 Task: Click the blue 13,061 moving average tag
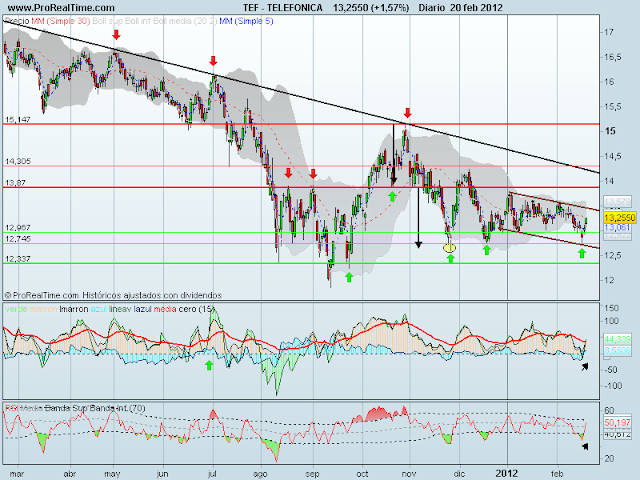tap(617, 228)
